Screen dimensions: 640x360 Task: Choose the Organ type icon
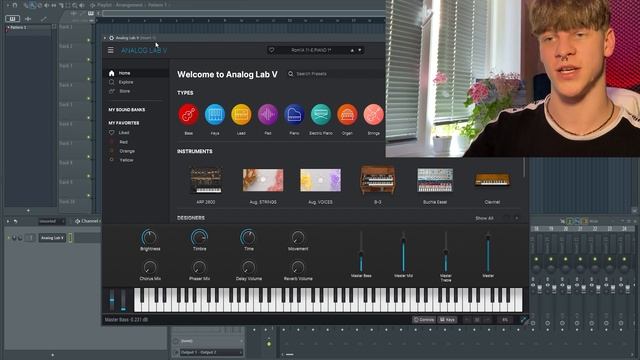pos(347,115)
